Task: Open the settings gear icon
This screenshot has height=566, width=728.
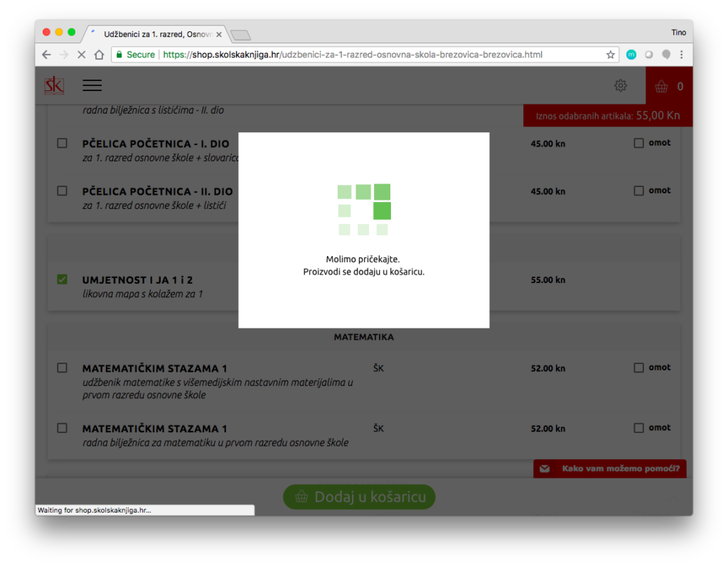Action: coord(620,86)
